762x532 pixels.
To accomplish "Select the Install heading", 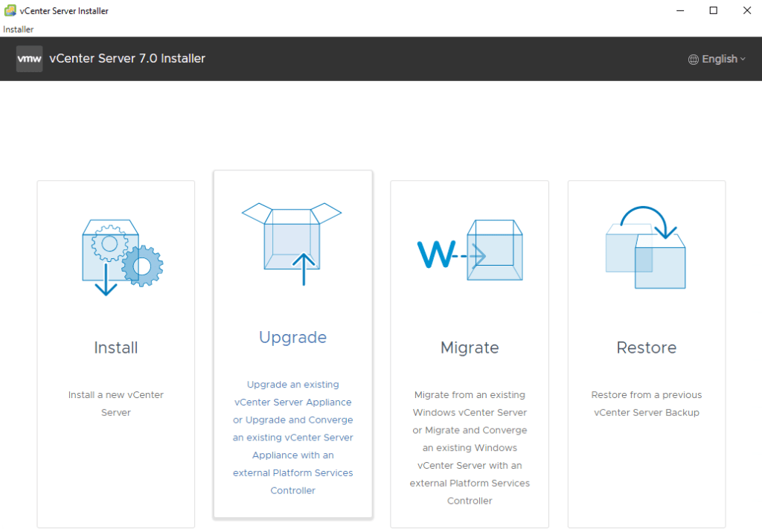I will pyautogui.click(x=115, y=347).
